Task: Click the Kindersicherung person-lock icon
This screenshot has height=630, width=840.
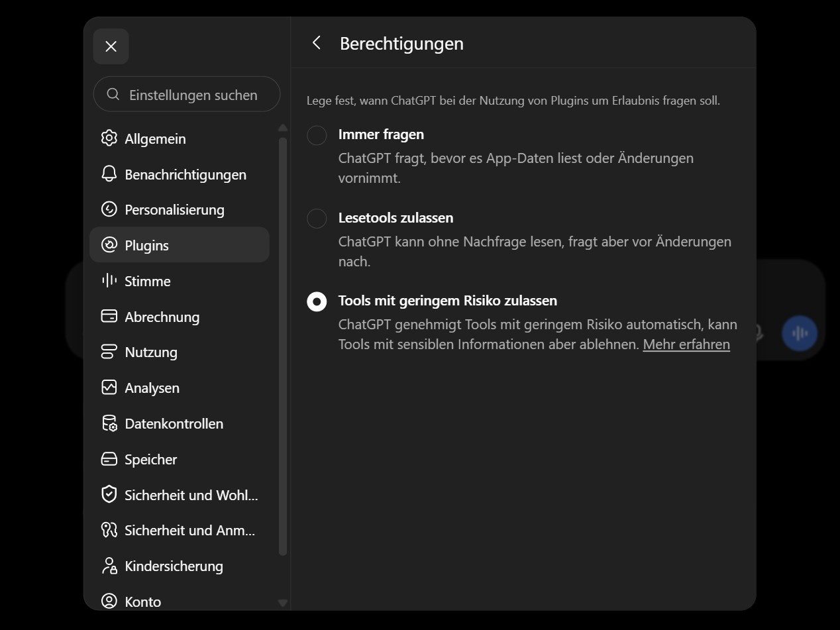Action: (109, 566)
